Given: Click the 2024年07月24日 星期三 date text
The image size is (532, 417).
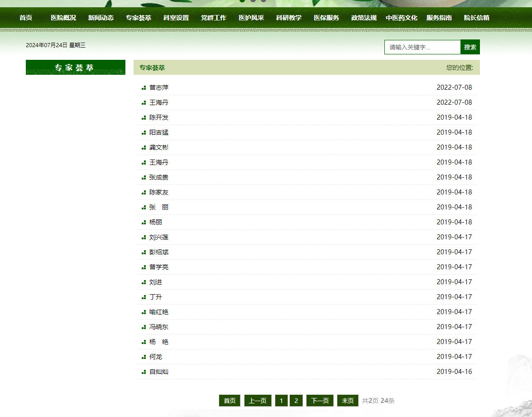Looking at the screenshot, I should [56, 45].
